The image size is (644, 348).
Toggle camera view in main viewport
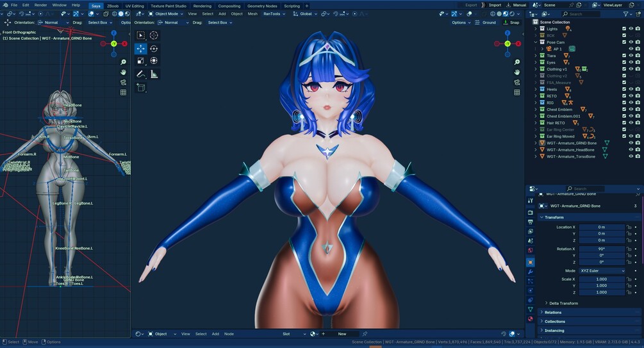(517, 82)
